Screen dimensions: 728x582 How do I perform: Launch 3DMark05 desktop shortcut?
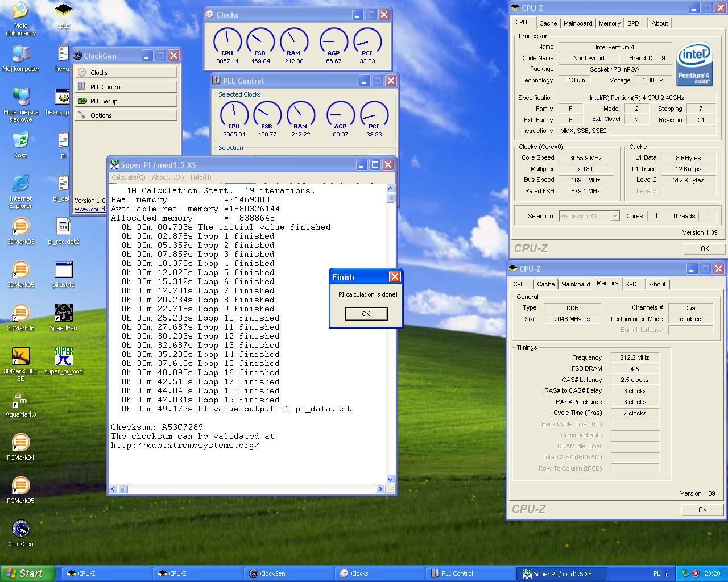tap(20, 275)
